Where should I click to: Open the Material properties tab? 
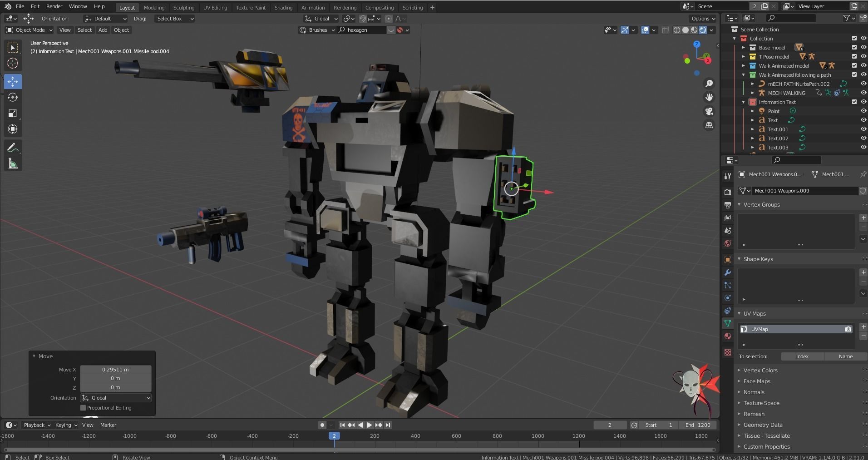coord(728,336)
